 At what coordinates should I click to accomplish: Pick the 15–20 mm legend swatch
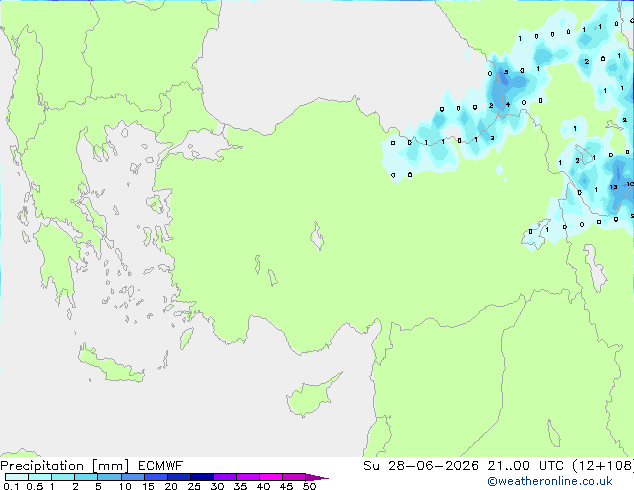(x=155, y=477)
